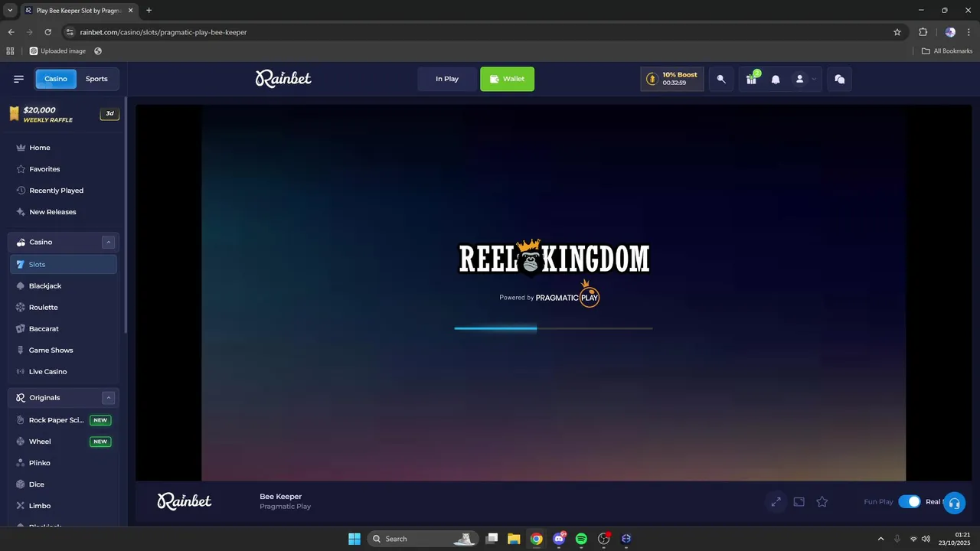Open the $20,000 Weekly Raffle banner
The image size is (980, 551).
(x=64, y=114)
